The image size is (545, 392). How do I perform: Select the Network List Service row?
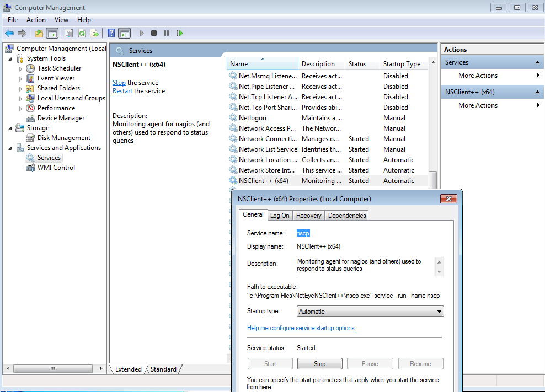click(x=328, y=149)
